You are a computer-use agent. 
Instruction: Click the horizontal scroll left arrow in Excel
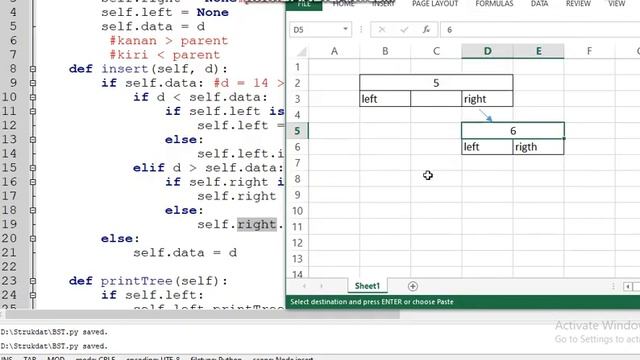628,287
